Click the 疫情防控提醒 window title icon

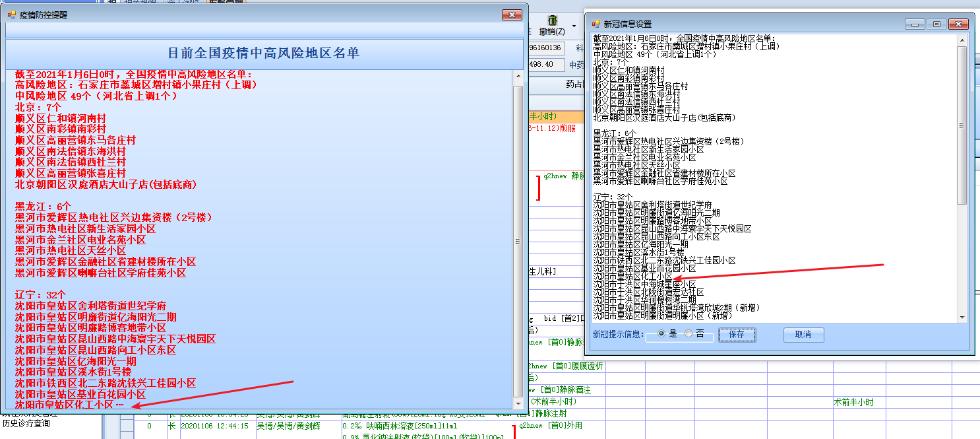coord(11,14)
